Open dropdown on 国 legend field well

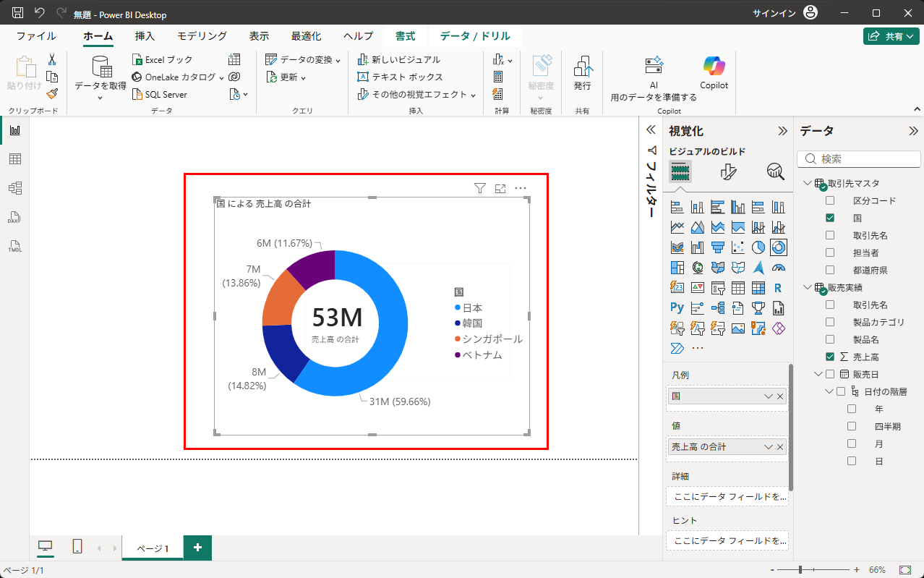point(769,396)
